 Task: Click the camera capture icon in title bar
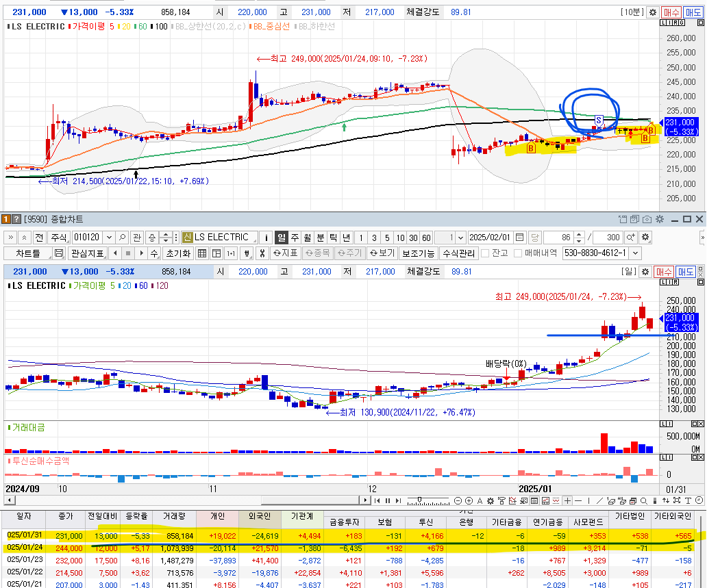pos(647,220)
